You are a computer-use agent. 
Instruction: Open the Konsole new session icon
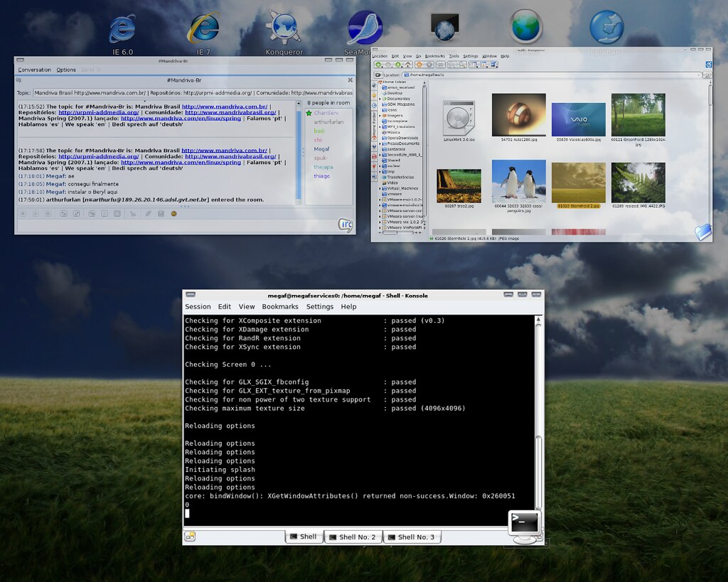(190, 536)
